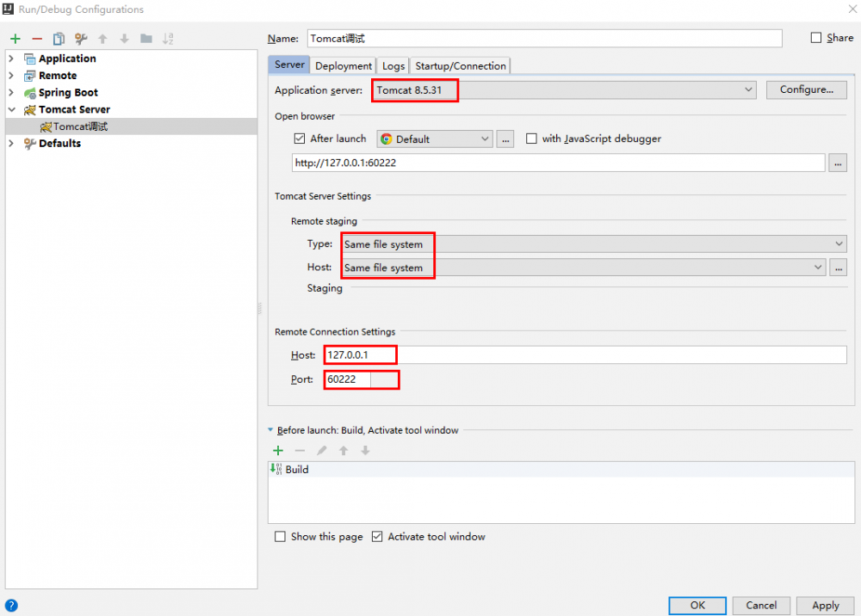Remove the selected configuration with the minus icon

click(37, 39)
